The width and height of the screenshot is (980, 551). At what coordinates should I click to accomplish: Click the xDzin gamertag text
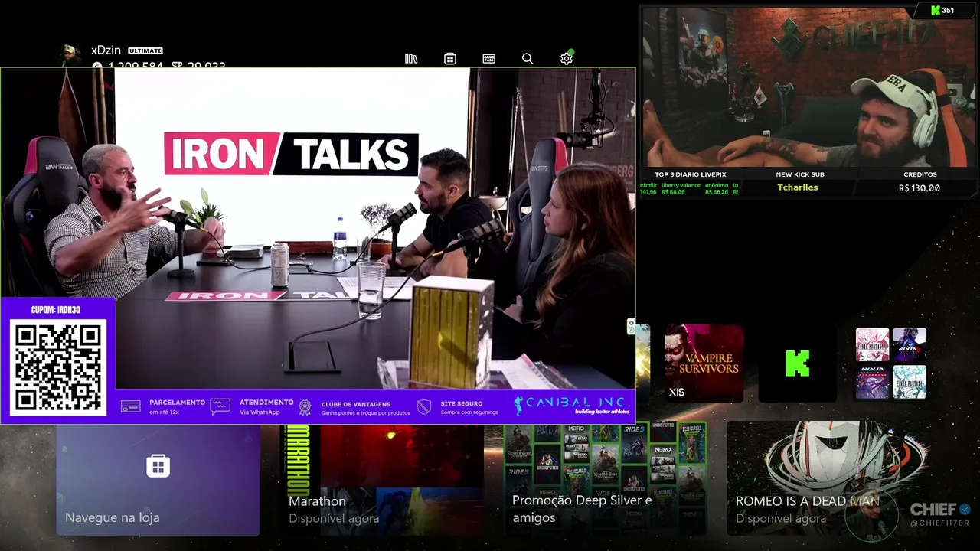pos(106,50)
